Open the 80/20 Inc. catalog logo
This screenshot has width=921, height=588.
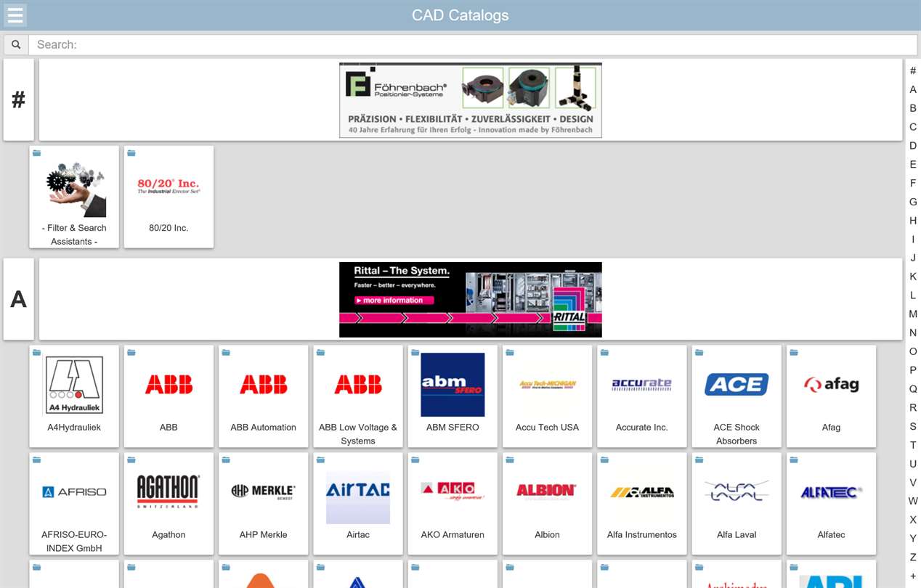[x=169, y=186]
